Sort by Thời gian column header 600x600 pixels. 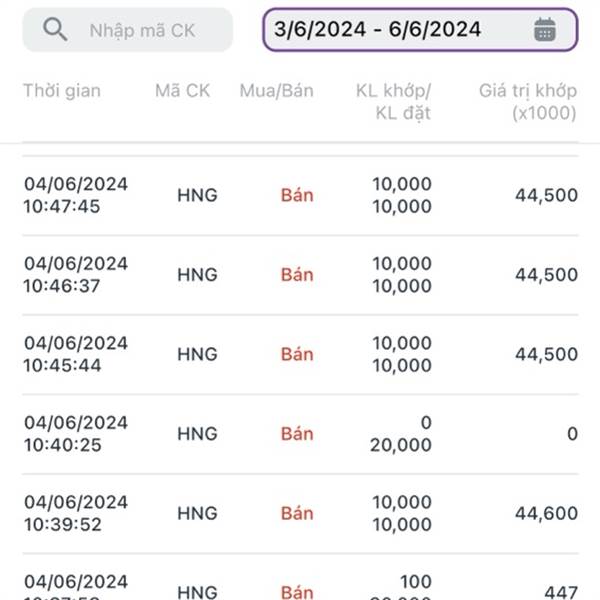pos(62,91)
